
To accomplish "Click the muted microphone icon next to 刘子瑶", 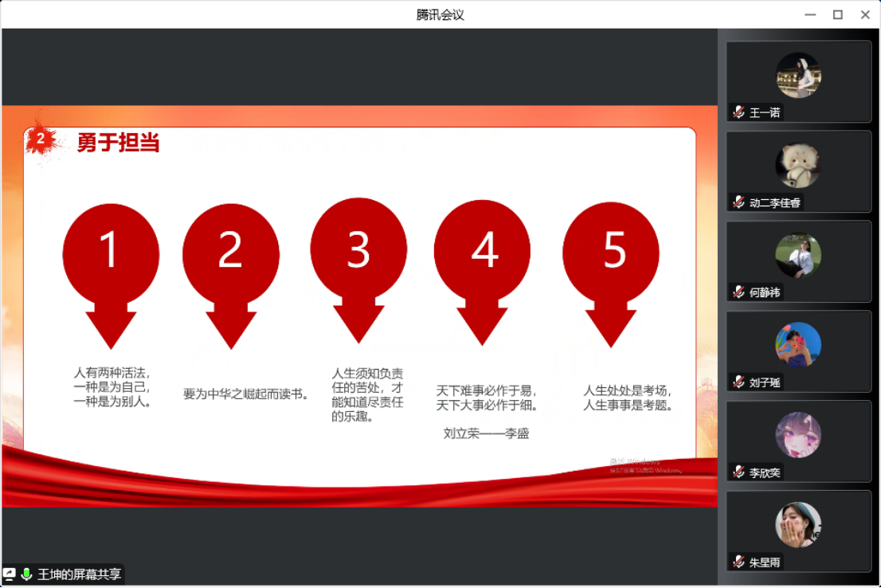I will pos(739,382).
